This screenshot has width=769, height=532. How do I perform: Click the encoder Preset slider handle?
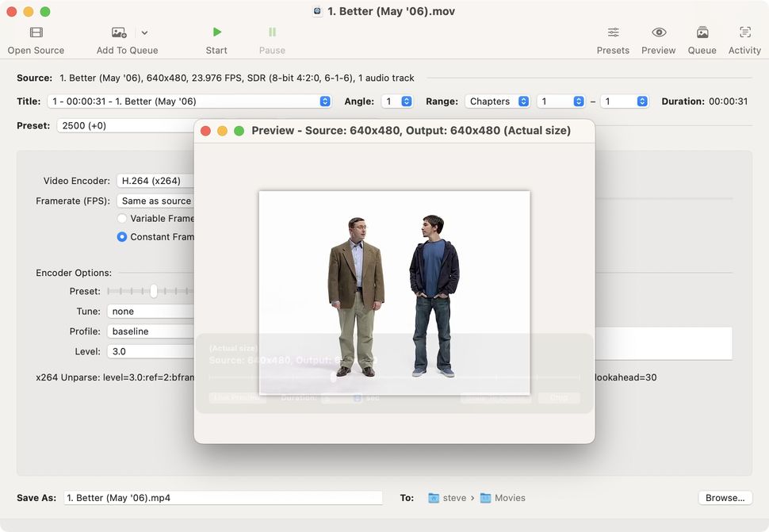154,291
